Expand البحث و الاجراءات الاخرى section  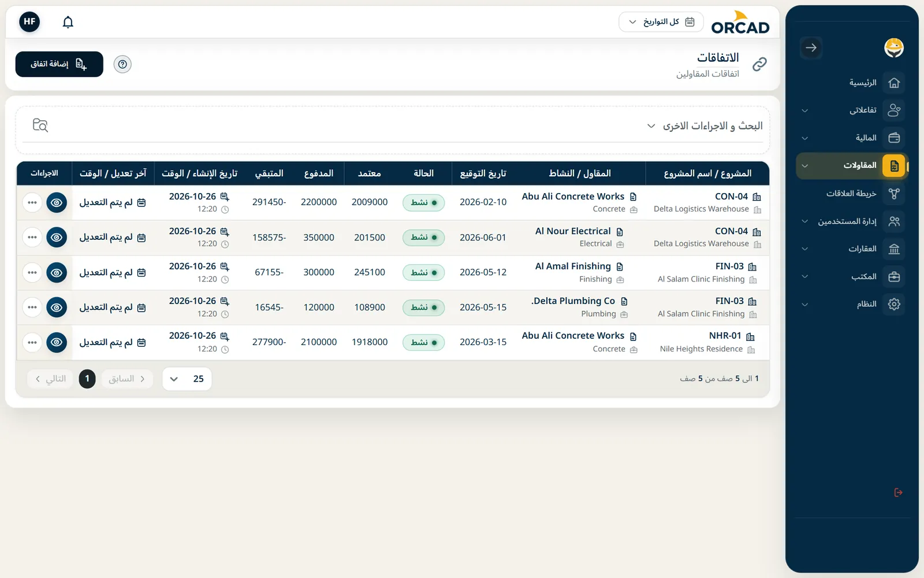(705, 126)
